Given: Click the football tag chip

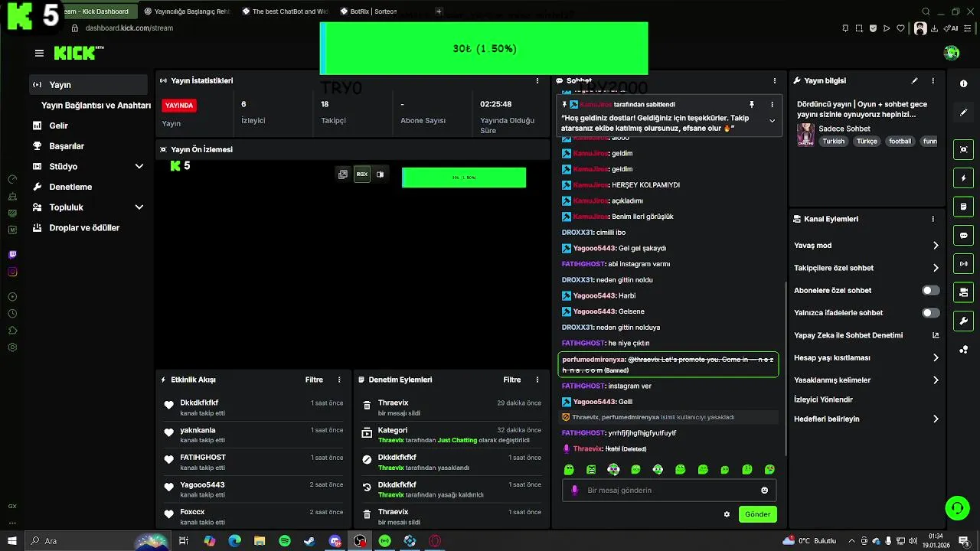Looking at the screenshot, I should point(900,141).
